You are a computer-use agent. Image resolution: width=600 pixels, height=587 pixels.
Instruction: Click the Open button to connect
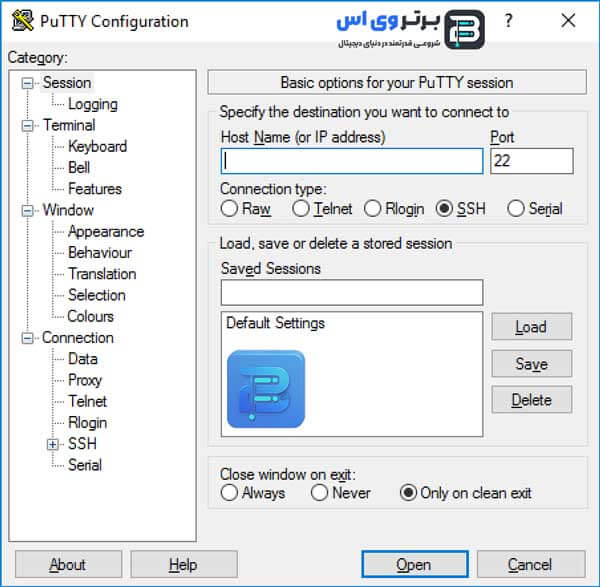pyautogui.click(x=415, y=564)
